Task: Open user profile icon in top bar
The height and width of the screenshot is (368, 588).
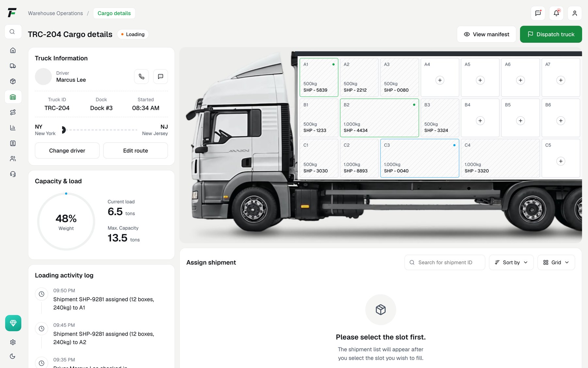Action: pos(575,13)
